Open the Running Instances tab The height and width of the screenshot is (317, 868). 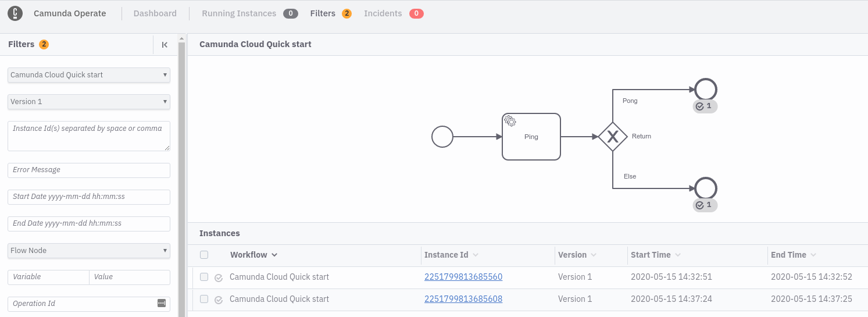tap(239, 13)
